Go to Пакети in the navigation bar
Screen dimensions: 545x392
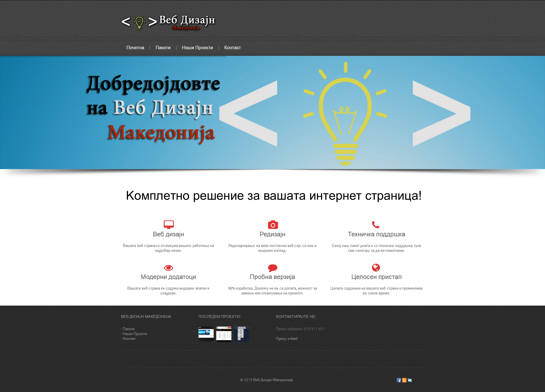(163, 48)
